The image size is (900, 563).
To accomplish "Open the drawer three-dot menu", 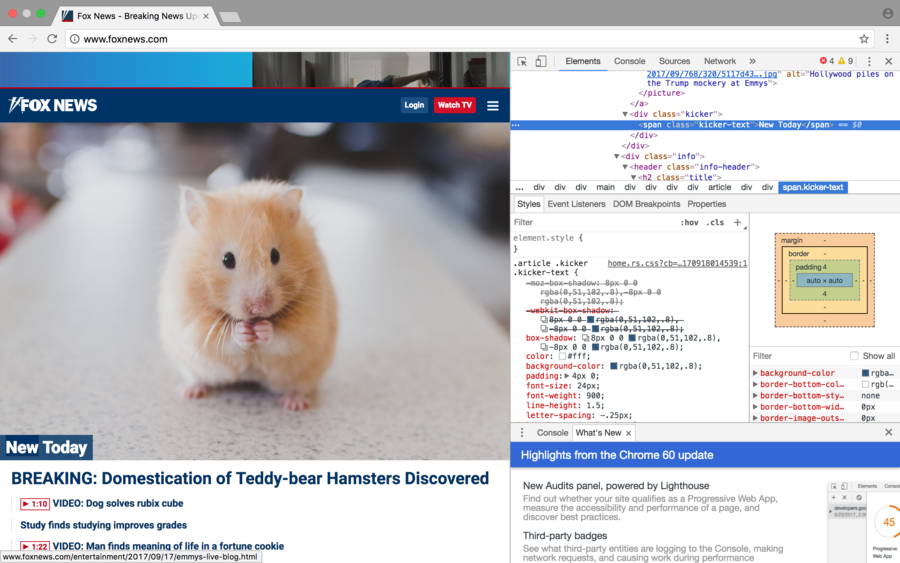I will tap(522, 433).
